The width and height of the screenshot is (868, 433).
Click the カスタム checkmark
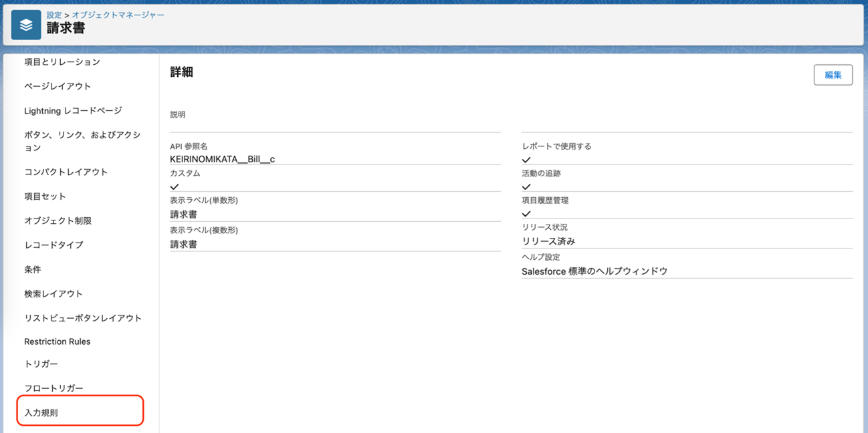[x=175, y=187]
